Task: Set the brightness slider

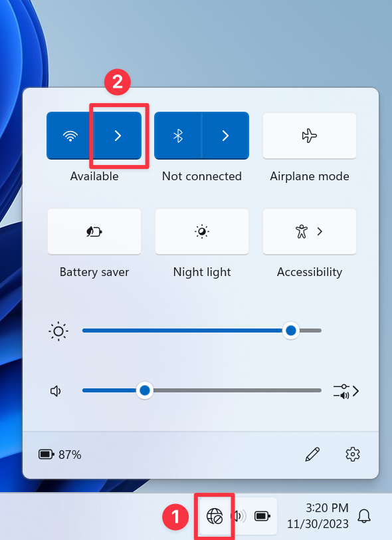Action: click(202, 331)
